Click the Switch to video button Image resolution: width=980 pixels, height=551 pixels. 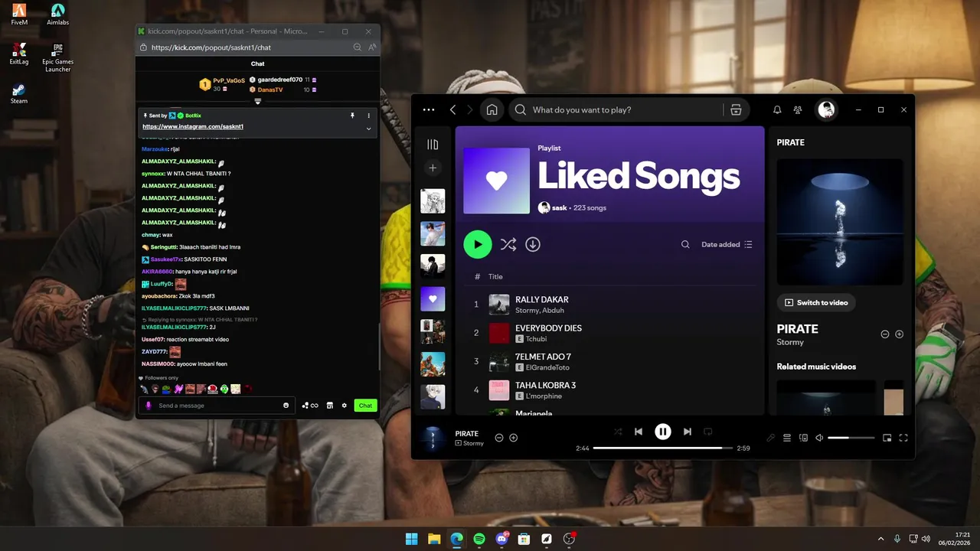point(817,302)
